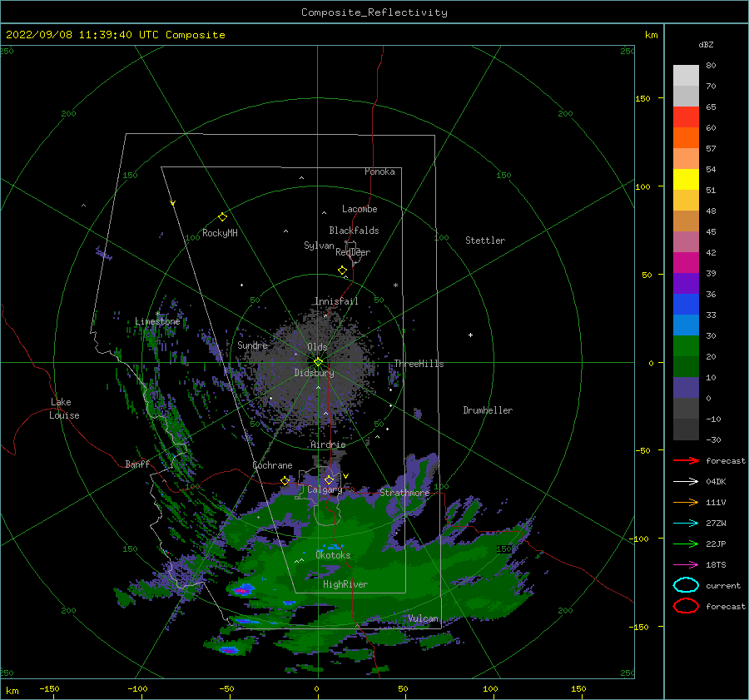749x700 pixels.
Task: Click the white 04DK arrow legend icon
Action: click(686, 481)
